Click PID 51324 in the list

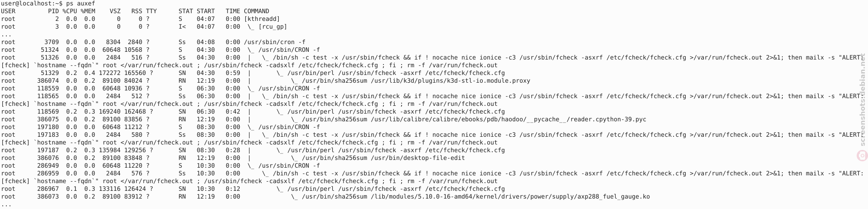coord(50,50)
